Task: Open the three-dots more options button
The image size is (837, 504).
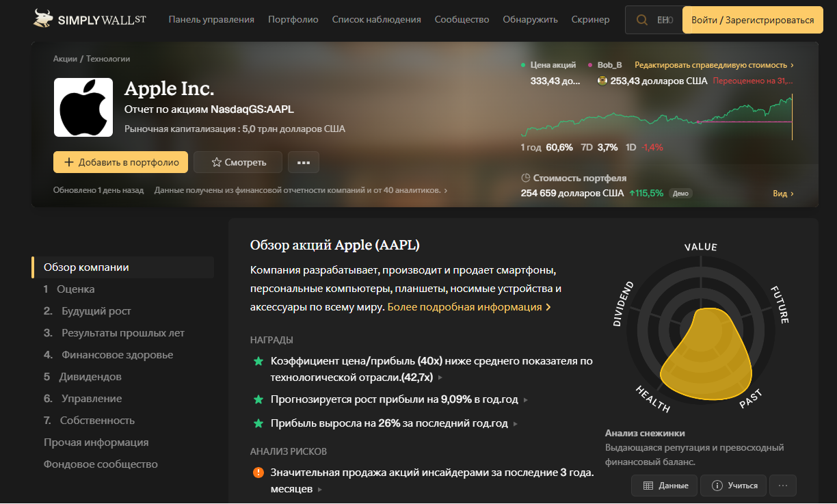Action: point(304,162)
